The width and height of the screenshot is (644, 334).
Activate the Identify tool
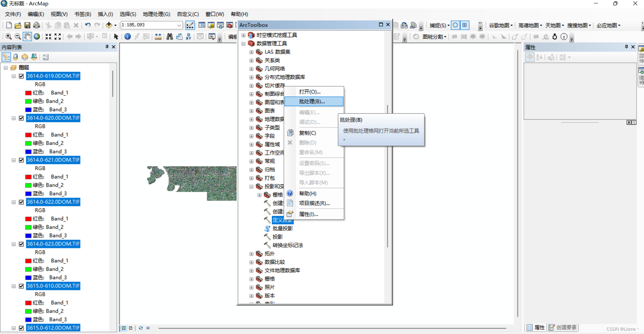point(128,37)
